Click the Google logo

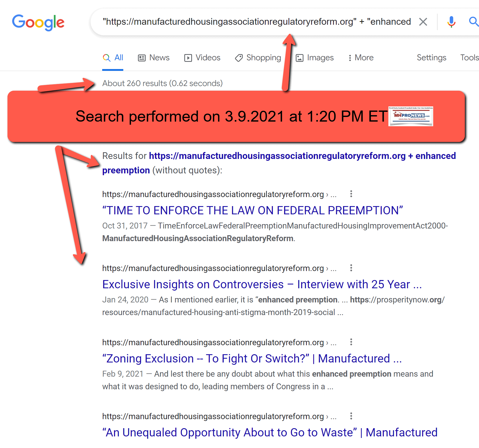[x=38, y=22]
